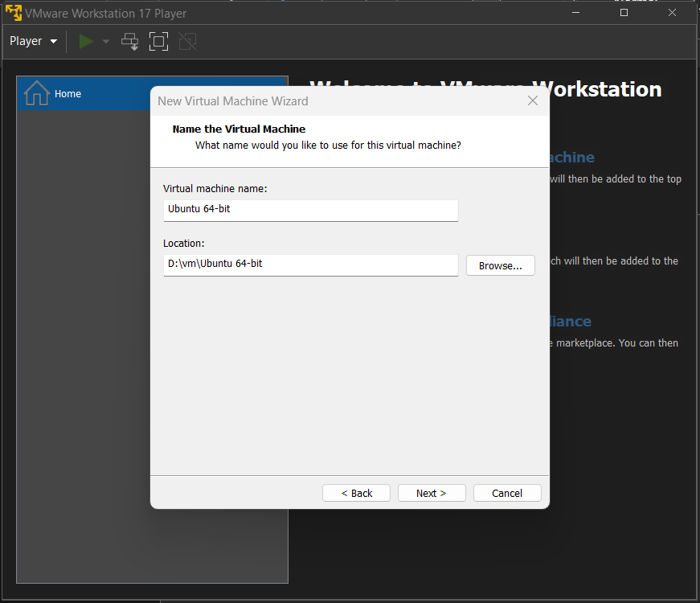Click the Location path input field

[311, 265]
